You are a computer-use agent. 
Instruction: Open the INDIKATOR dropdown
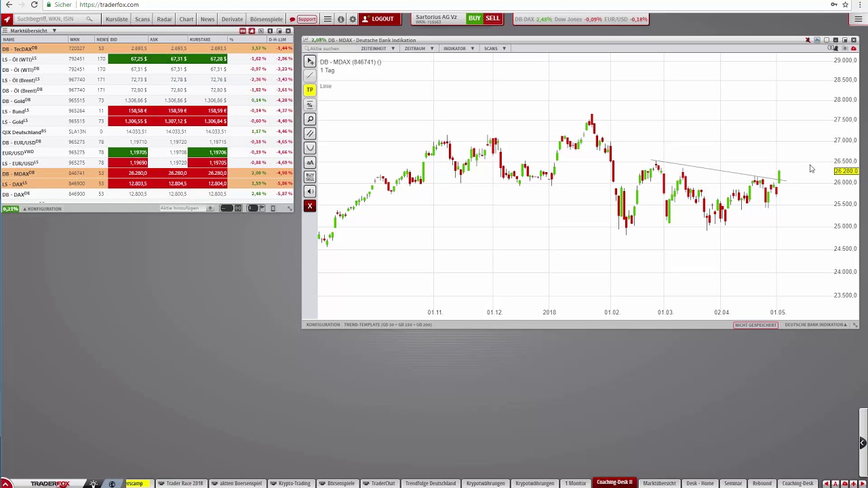pos(458,49)
